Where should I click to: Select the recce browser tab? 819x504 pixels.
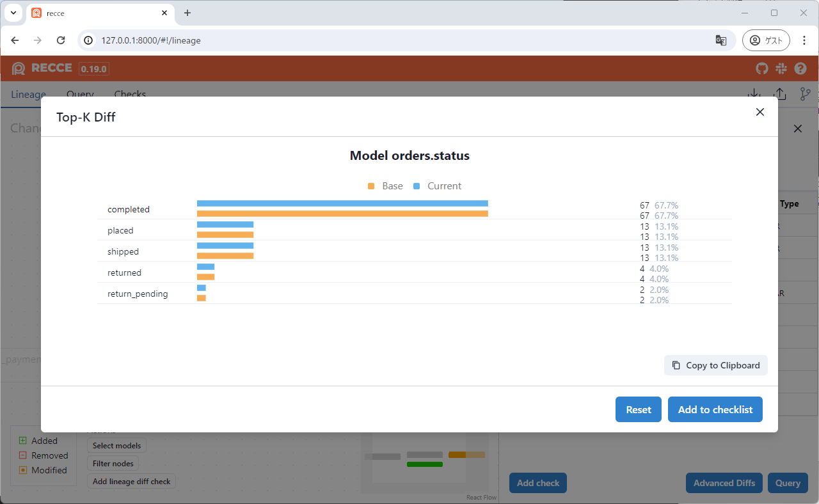(100, 13)
